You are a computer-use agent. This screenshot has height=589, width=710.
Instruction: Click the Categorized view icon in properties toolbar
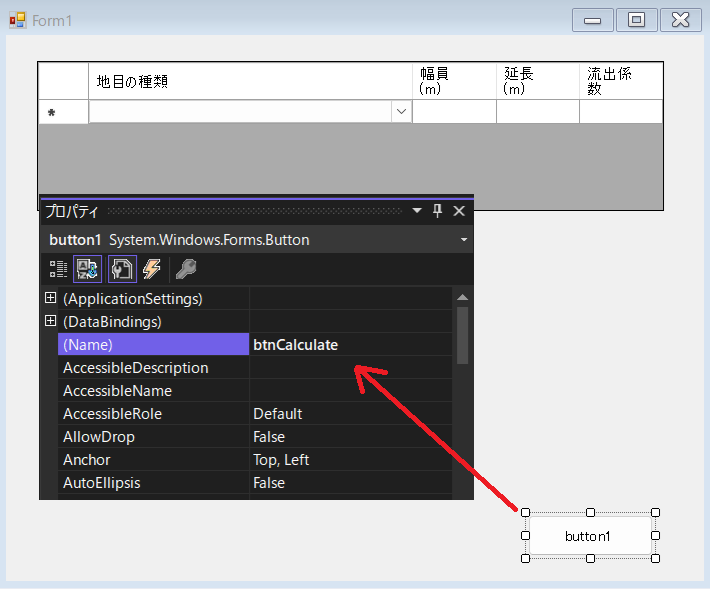tap(59, 268)
